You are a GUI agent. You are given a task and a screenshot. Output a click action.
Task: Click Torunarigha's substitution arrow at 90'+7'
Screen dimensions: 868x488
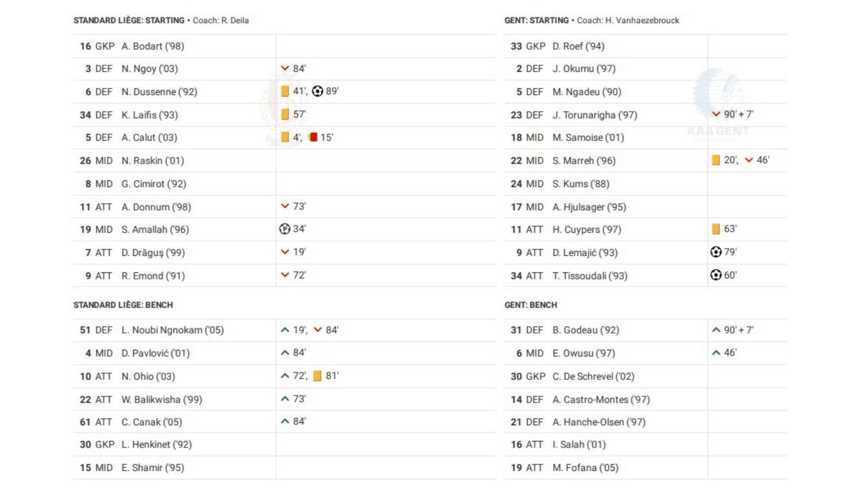(x=716, y=114)
